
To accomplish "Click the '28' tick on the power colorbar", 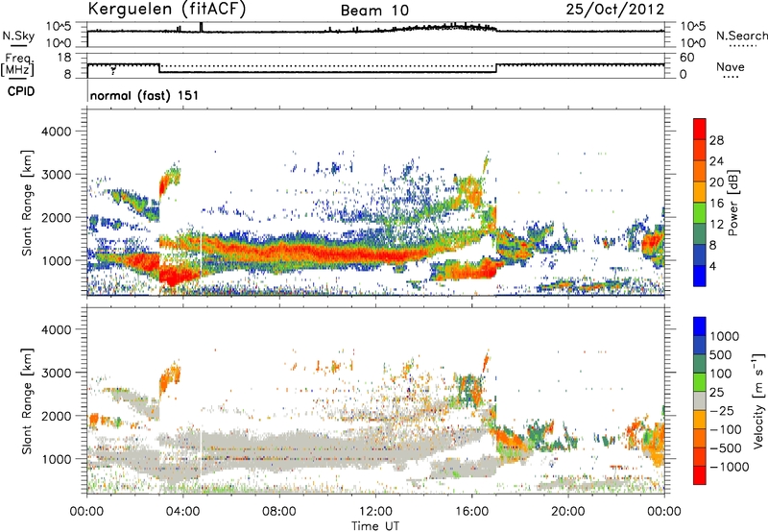I will [716, 140].
